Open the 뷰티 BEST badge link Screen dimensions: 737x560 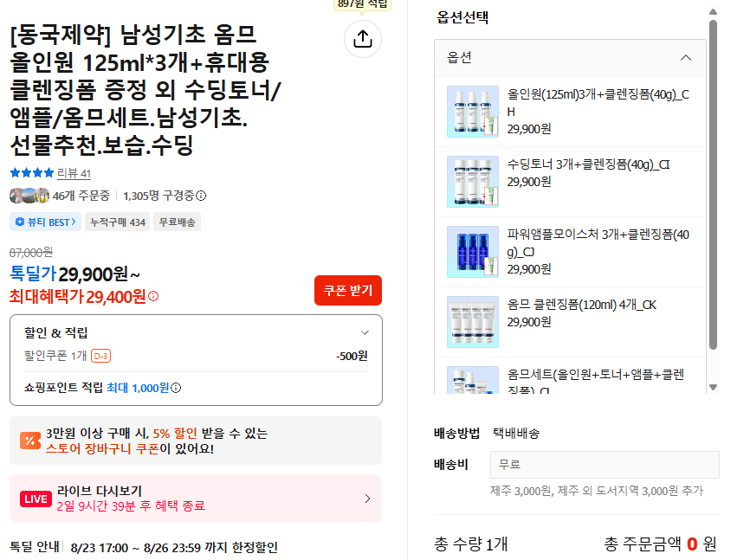tap(46, 222)
